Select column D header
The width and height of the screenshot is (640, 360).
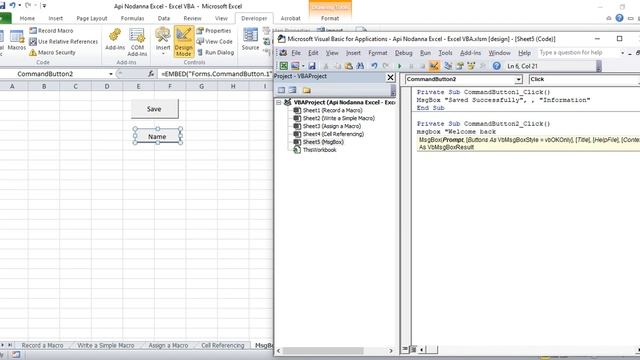pos(107,86)
